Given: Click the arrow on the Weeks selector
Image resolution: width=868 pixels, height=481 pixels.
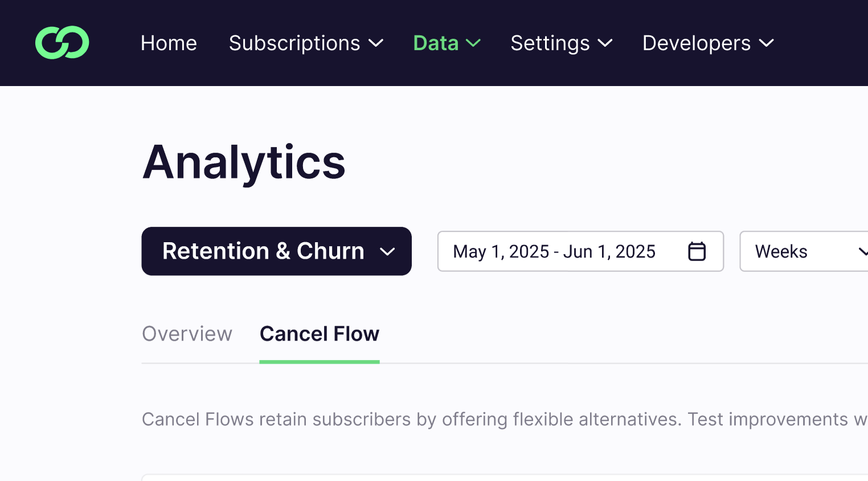Looking at the screenshot, I should coord(862,251).
